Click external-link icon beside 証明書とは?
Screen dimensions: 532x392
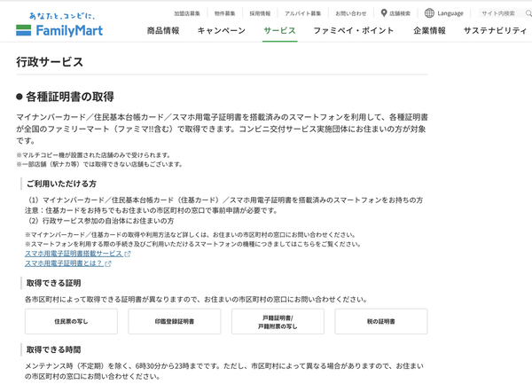click(108, 263)
